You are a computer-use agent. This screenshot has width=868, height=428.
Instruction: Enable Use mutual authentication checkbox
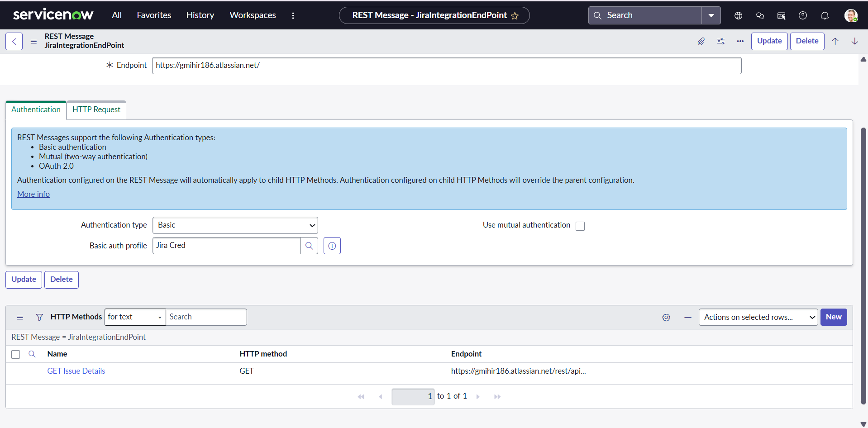click(x=580, y=226)
